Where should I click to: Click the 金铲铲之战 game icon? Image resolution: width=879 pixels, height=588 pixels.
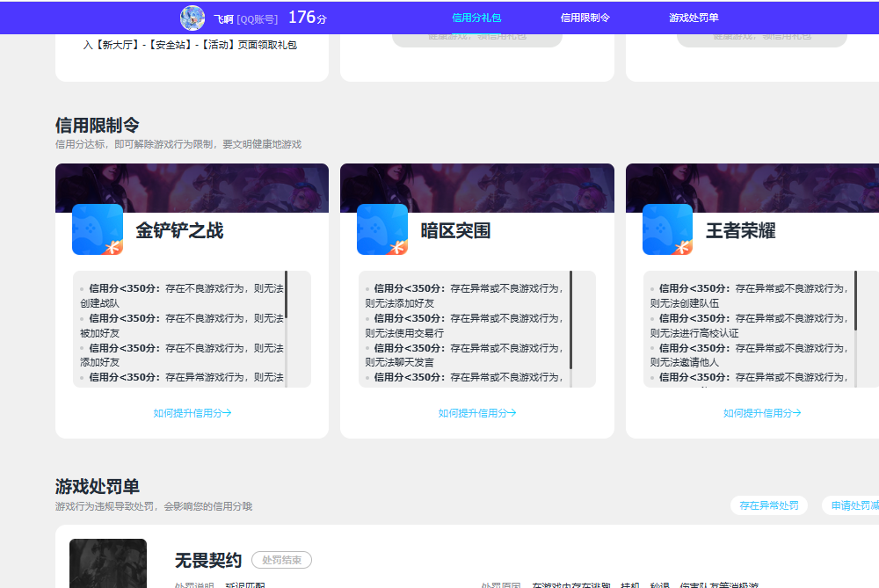(98, 229)
